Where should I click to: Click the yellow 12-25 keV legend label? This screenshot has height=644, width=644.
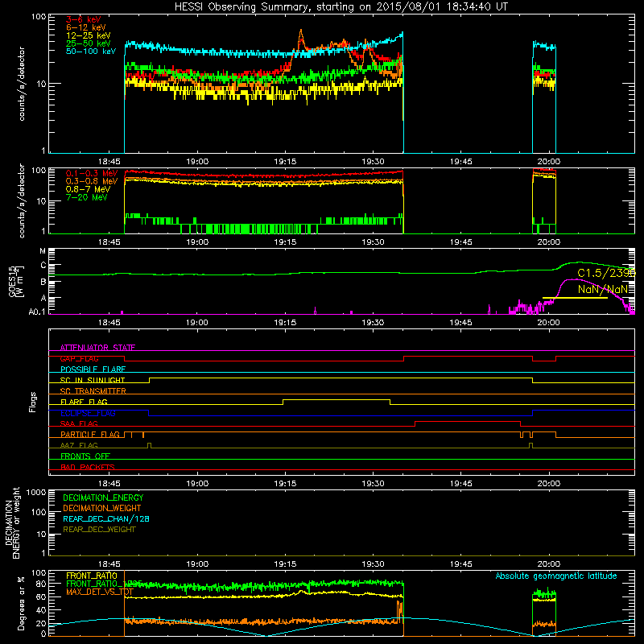[89, 35]
